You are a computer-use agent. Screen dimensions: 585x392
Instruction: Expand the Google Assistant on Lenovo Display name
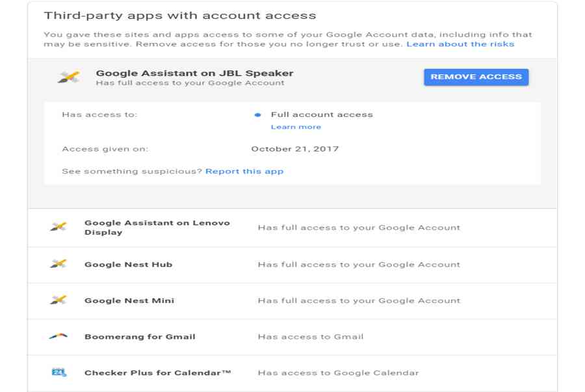click(x=157, y=228)
